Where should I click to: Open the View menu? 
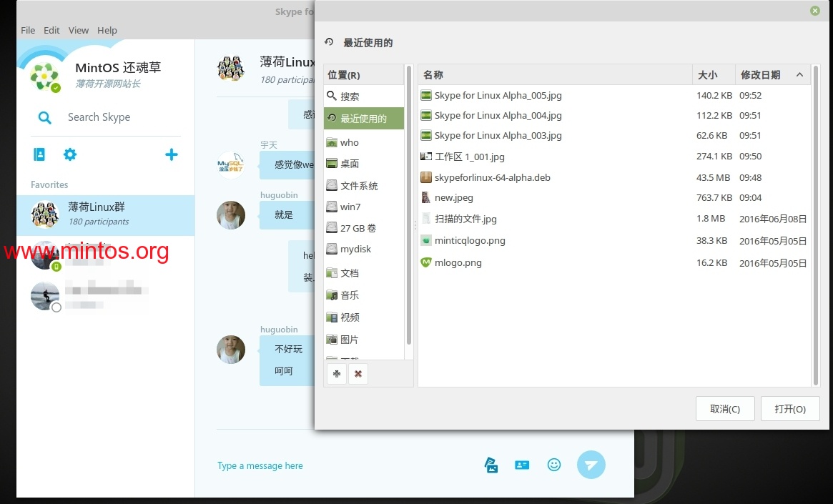point(79,30)
